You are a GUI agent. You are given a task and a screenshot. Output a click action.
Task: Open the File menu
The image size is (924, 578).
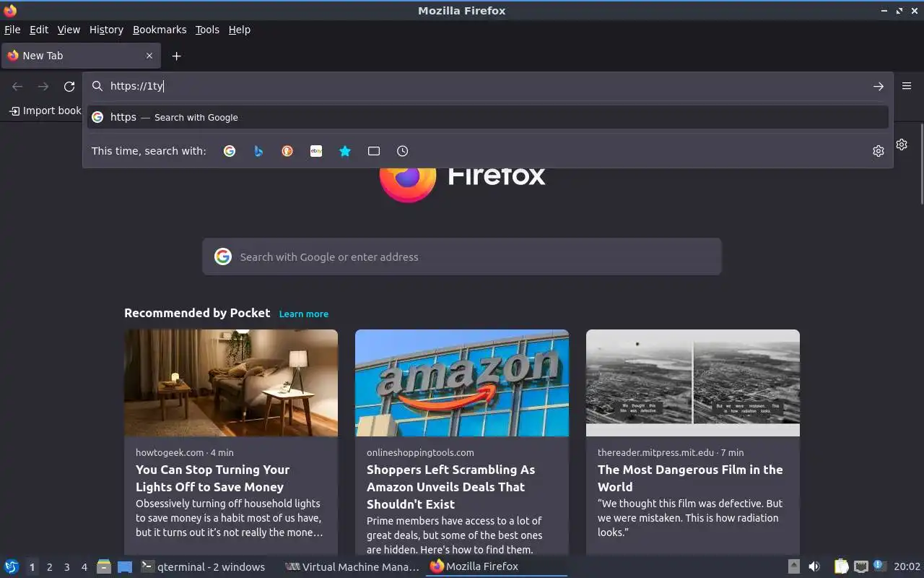(12, 30)
